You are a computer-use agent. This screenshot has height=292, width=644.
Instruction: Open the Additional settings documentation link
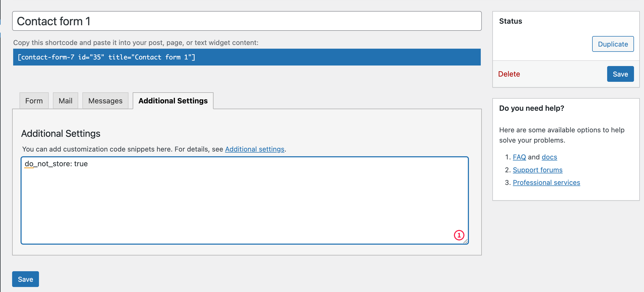255,149
